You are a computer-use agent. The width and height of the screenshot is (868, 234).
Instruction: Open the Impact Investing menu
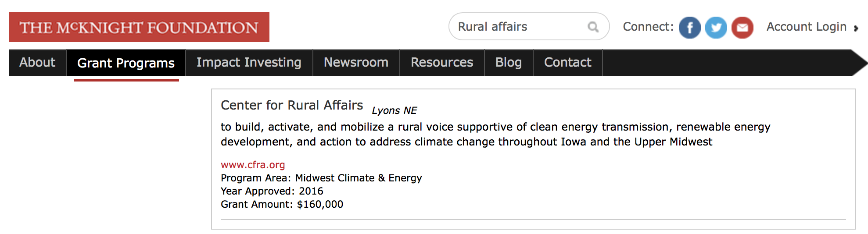click(249, 63)
